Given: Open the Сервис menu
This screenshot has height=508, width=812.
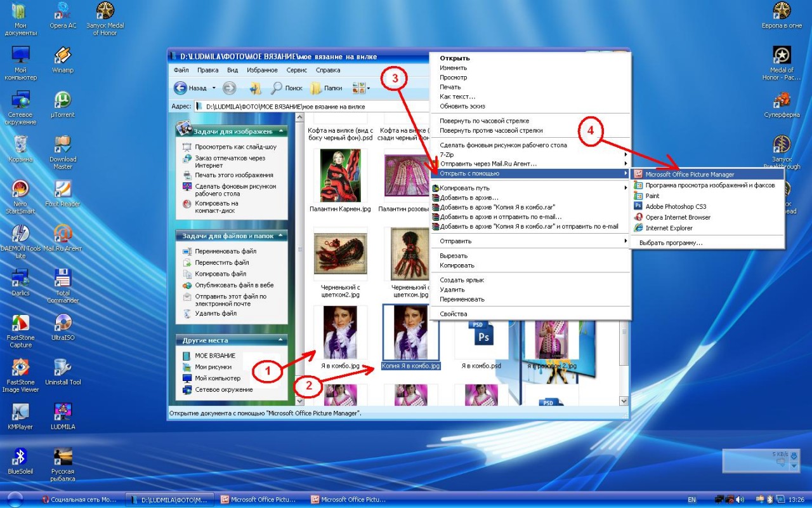Looking at the screenshot, I should click(x=296, y=70).
